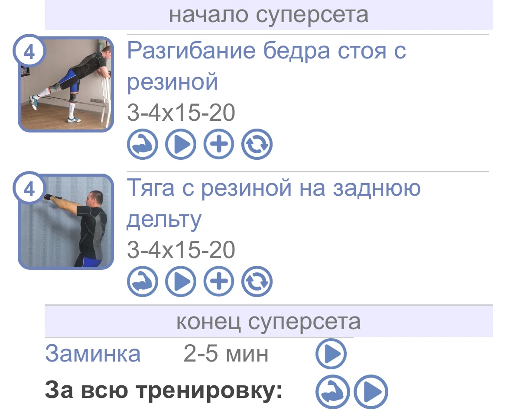Click the hip extension exercise thumbnail
Viewport: 507px width, 420px height.
(66, 84)
